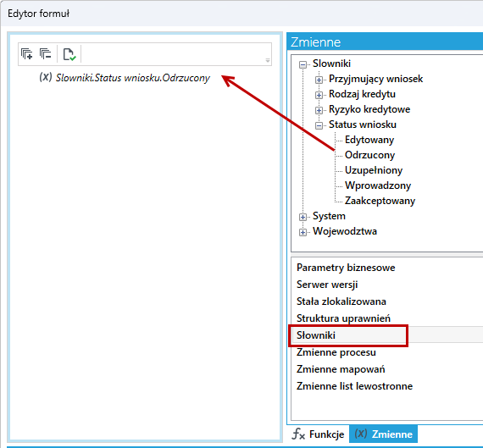Viewport: 483px width, 448px height.
Task: Click the expand all nodes toolbar icon
Action: [27, 54]
